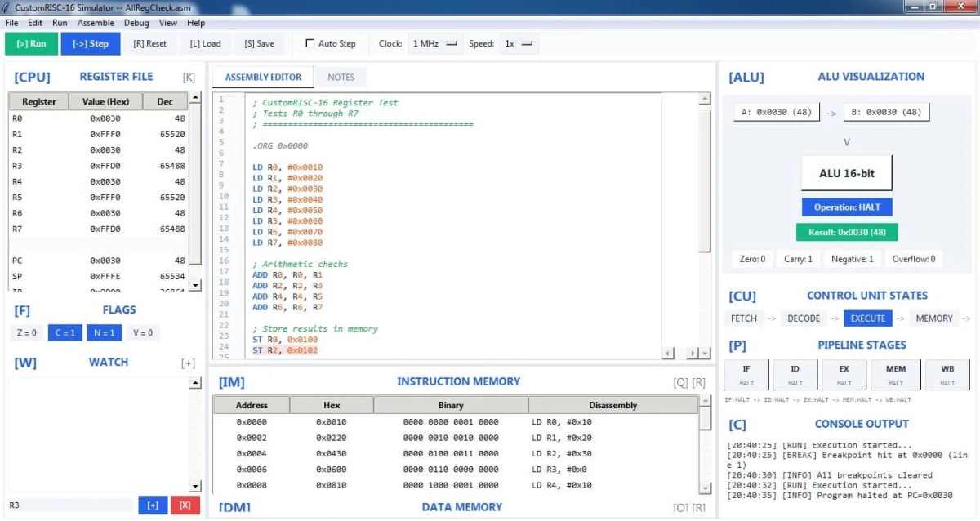Click the blue [->] Step button

pyautogui.click(x=90, y=43)
